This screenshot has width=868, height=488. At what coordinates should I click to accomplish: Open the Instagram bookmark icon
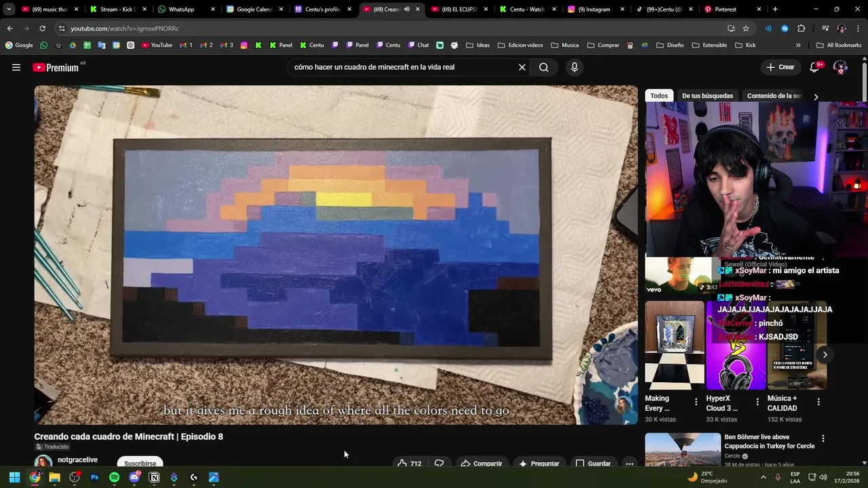point(244,45)
